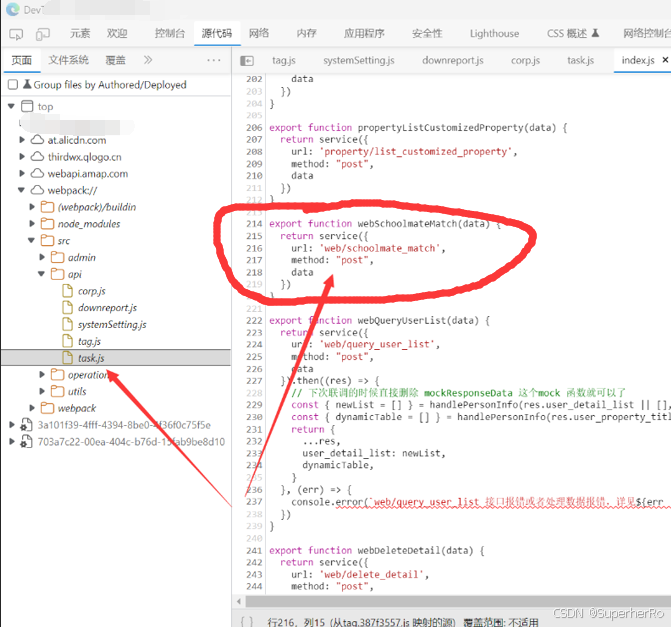
Task: Open tag.js in the file tree
Action: [x=89, y=341]
